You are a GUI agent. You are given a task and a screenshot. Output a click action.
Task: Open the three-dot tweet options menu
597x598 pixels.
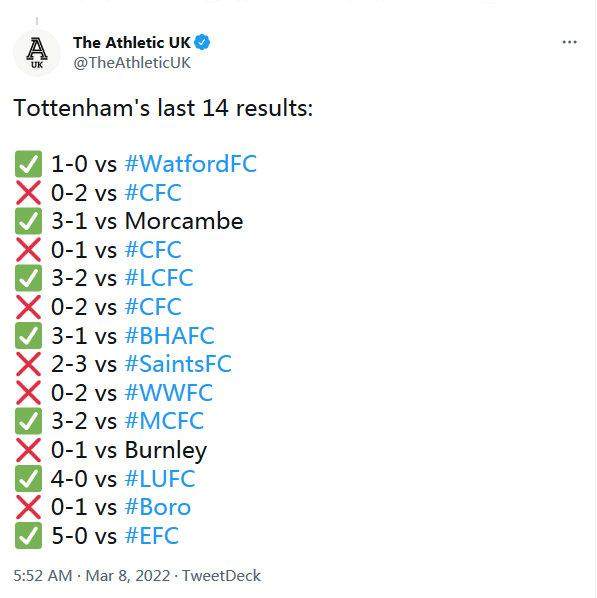(569, 42)
